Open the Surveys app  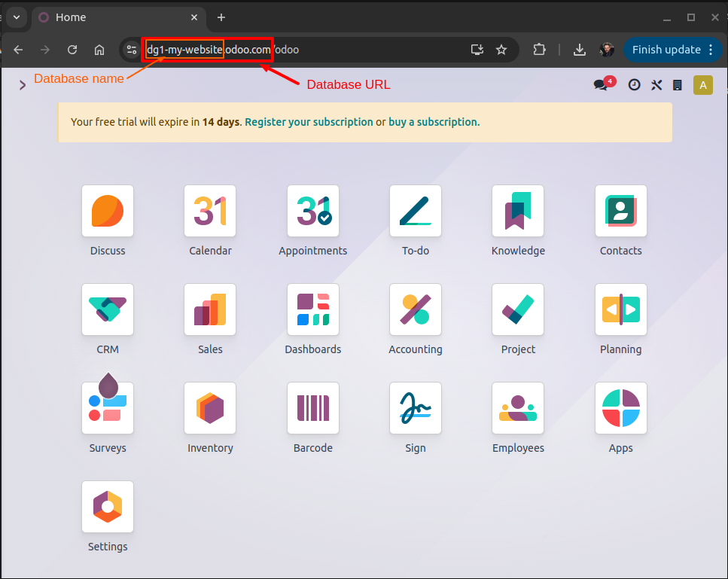pos(107,409)
